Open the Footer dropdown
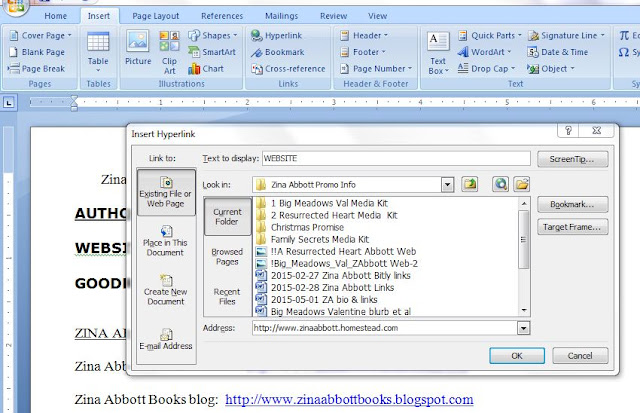 tap(362, 52)
